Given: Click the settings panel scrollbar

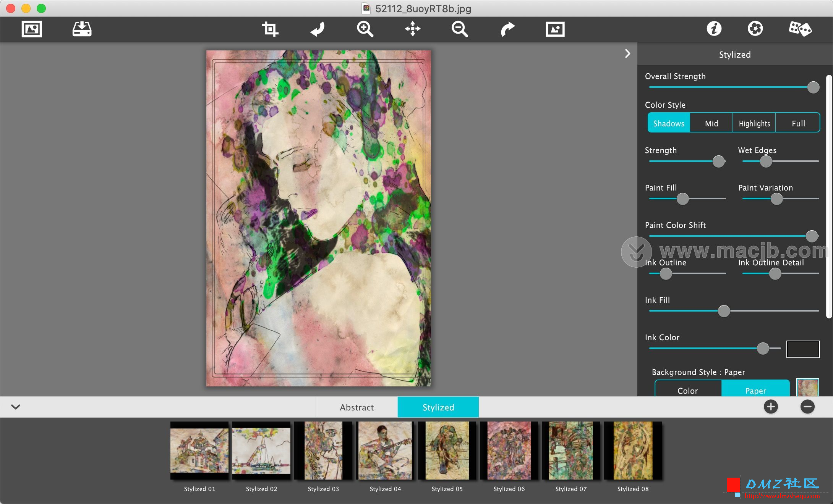Looking at the screenshot, I should [x=829, y=197].
